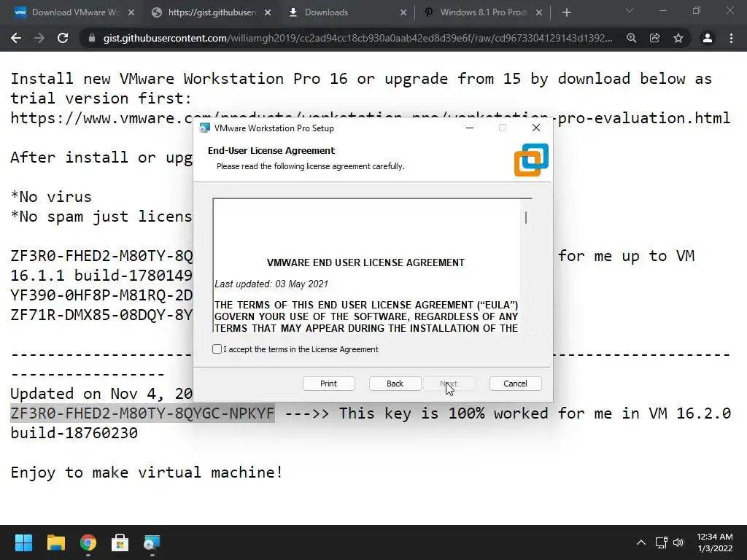
Task: Close the gist.githubusercontent tab
Action: pyautogui.click(x=268, y=12)
